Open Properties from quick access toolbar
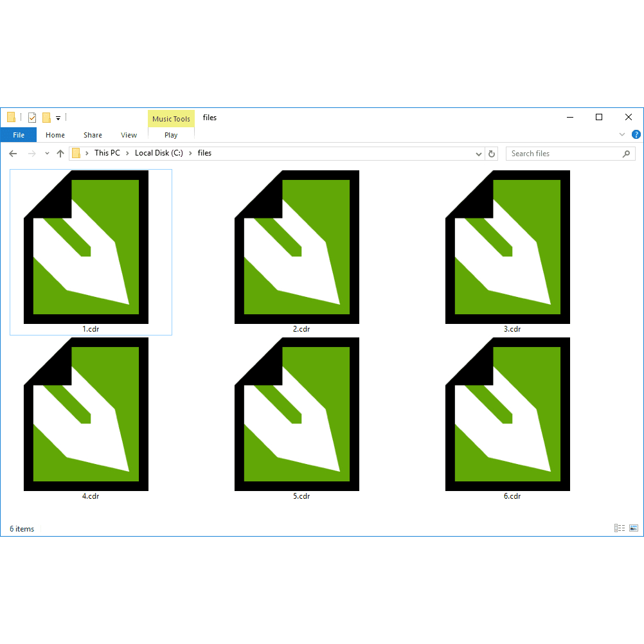Screen dimensions: 644x644 tap(32, 118)
